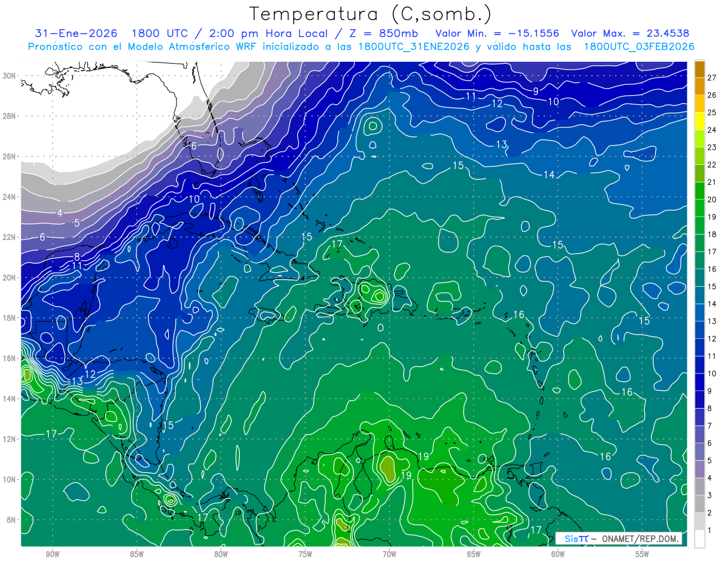Click the latitude axis label '28N'
This screenshot has height=562, width=728.
10,116
